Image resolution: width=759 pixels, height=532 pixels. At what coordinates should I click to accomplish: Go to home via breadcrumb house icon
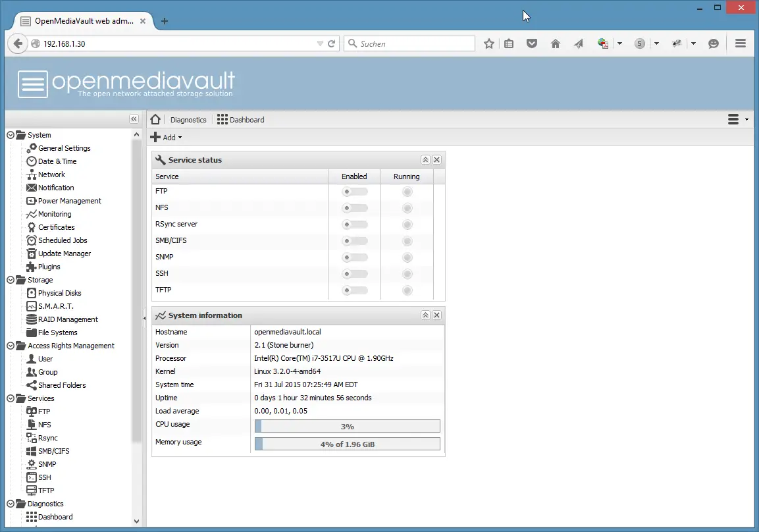155,120
